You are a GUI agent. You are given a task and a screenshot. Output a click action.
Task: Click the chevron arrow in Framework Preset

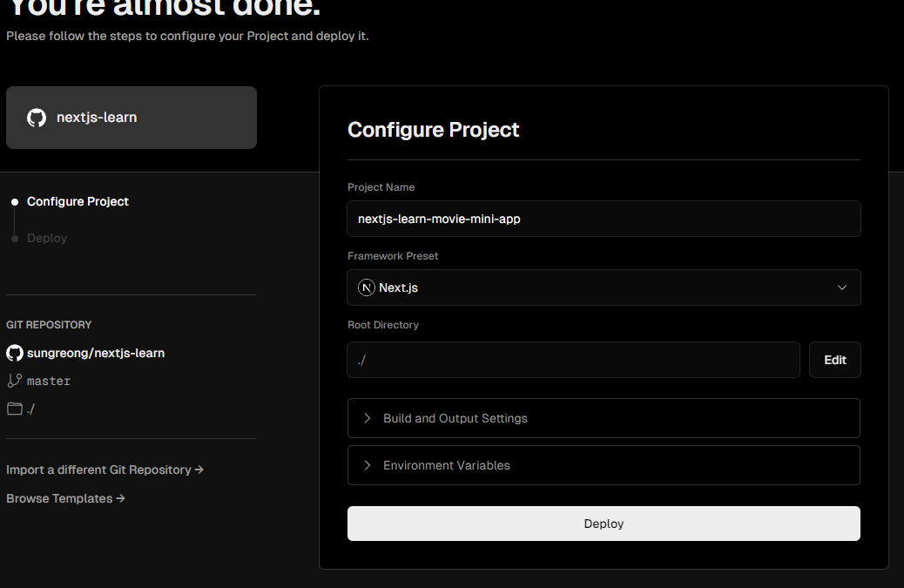click(x=842, y=287)
